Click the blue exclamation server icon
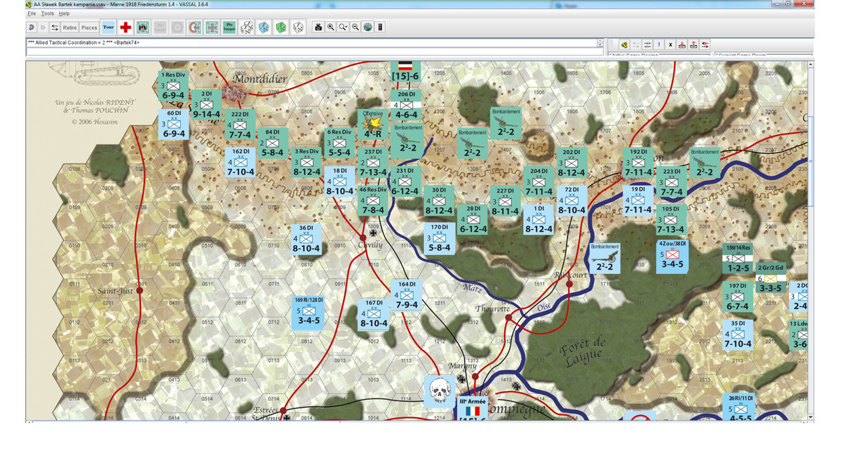 click(x=659, y=45)
